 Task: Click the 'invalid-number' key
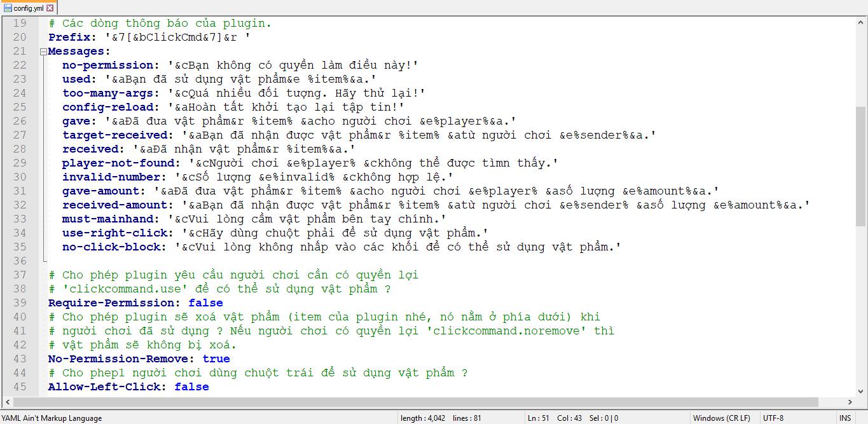coord(111,177)
